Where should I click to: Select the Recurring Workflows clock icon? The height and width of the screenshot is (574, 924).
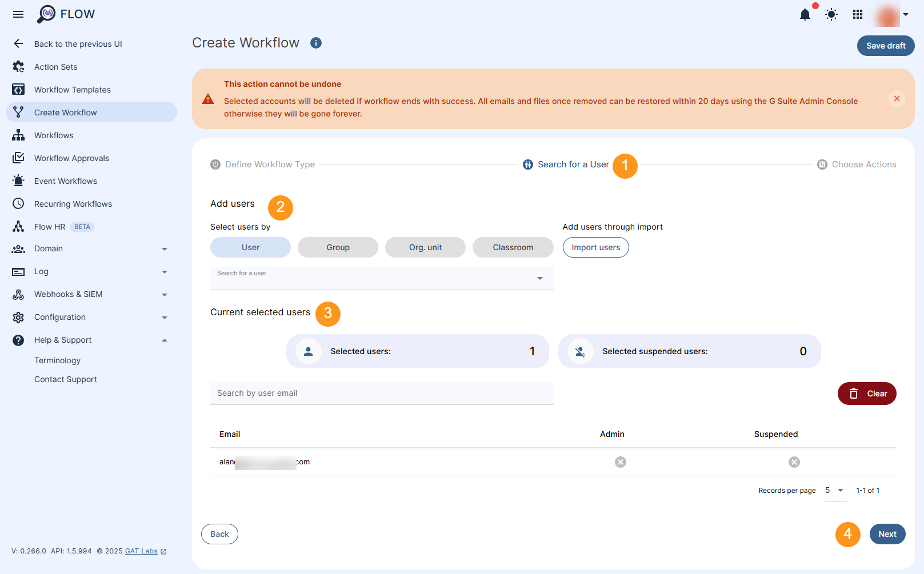pyautogui.click(x=18, y=203)
